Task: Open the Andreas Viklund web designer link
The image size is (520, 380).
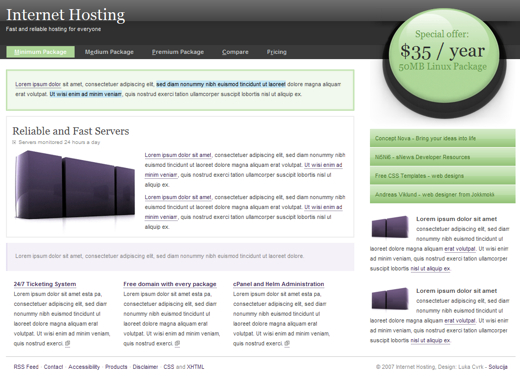Action: click(442, 194)
